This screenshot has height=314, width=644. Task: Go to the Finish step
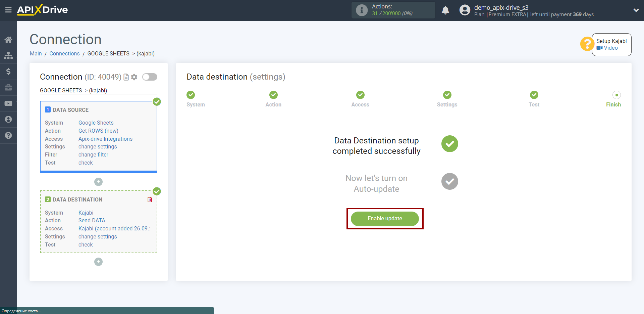616,95
